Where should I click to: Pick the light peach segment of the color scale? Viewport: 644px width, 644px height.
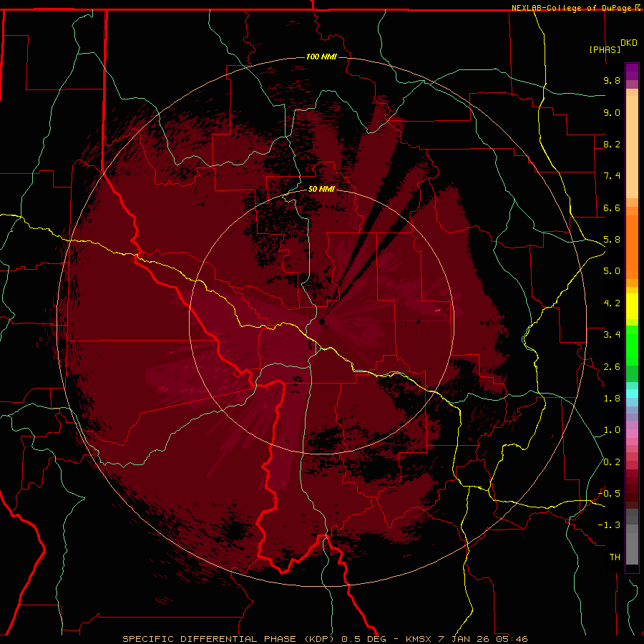tap(632, 147)
